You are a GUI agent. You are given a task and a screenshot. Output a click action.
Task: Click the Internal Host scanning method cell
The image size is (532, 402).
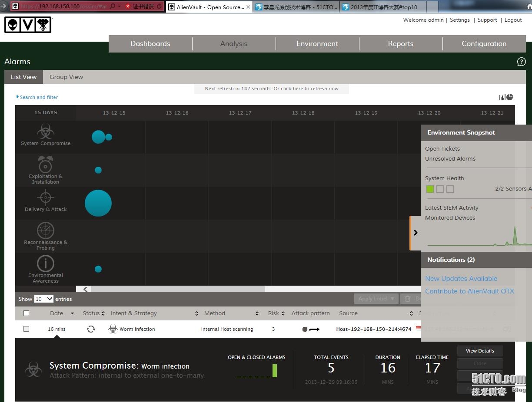tap(227, 329)
